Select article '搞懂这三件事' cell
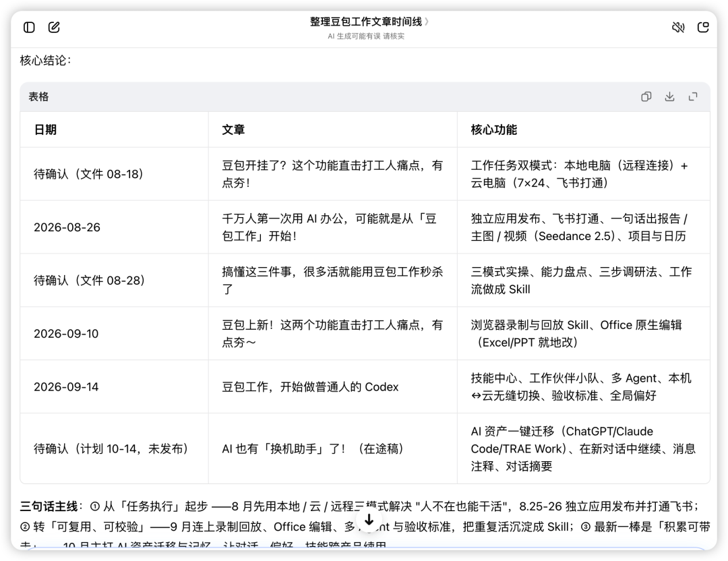Image resolution: width=728 pixels, height=561 pixels. click(332, 280)
